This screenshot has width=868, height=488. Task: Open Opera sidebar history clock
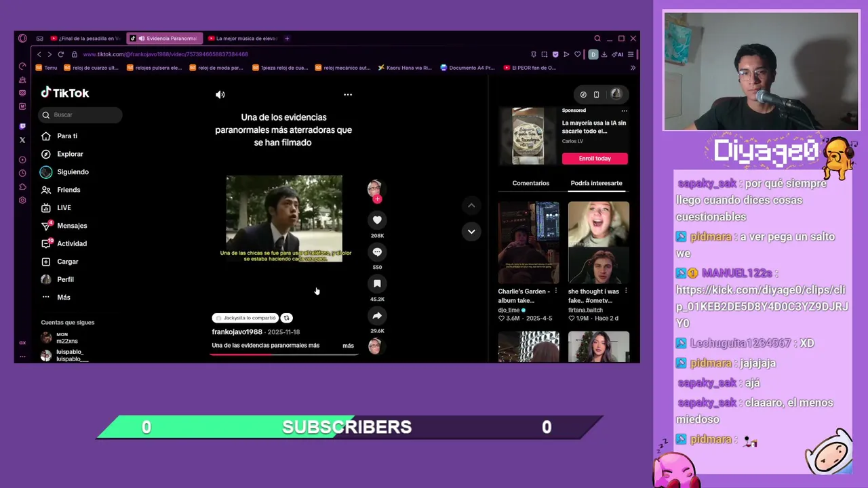point(22,174)
